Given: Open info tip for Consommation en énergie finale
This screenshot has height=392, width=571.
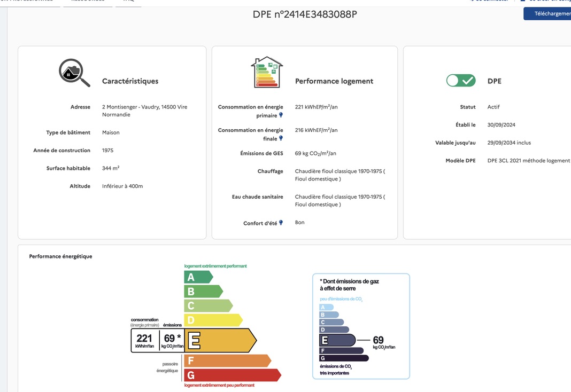Looking at the screenshot, I should click(281, 138).
